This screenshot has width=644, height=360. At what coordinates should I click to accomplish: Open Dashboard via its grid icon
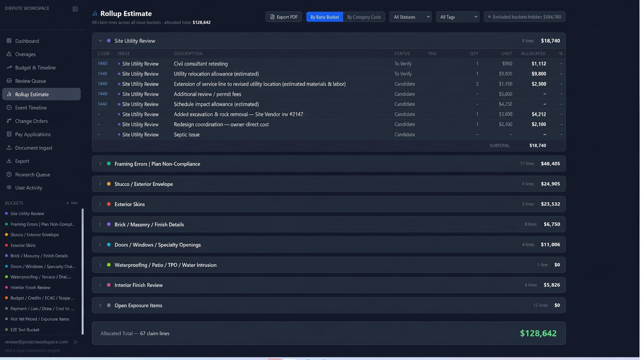coord(9,41)
